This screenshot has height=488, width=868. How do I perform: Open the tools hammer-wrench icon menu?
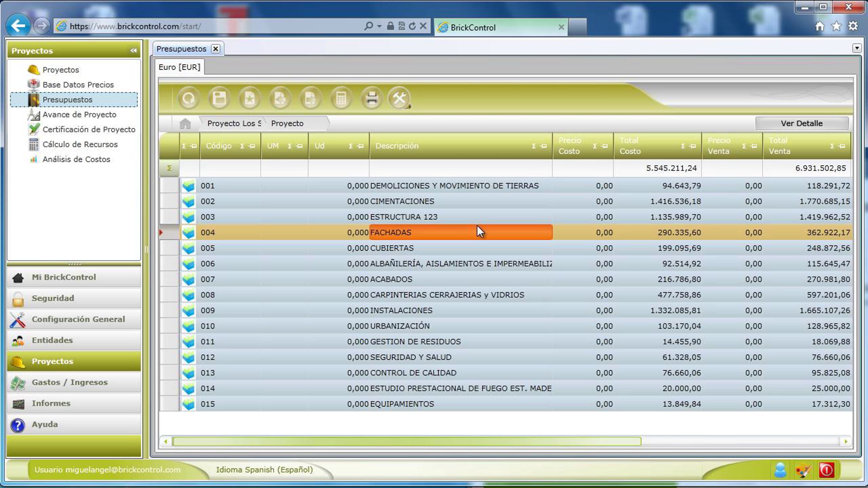[400, 98]
